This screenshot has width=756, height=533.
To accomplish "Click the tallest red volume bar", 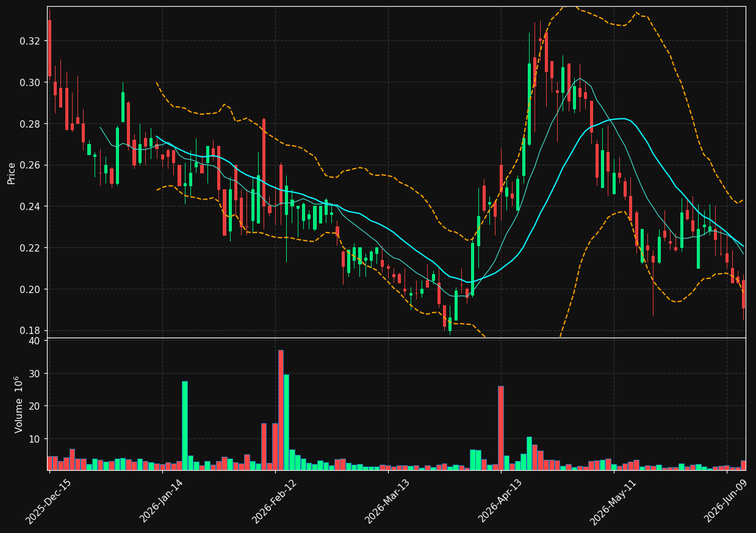I will (281, 410).
